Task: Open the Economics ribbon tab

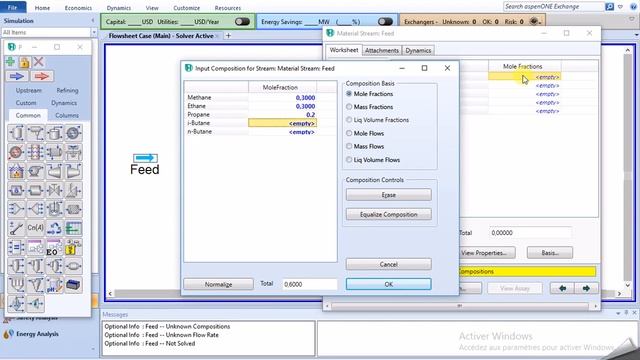Action: [x=78, y=8]
